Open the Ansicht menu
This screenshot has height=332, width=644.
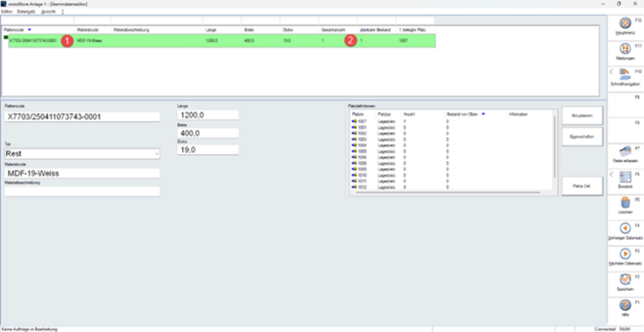pyautogui.click(x=47, y=12)
